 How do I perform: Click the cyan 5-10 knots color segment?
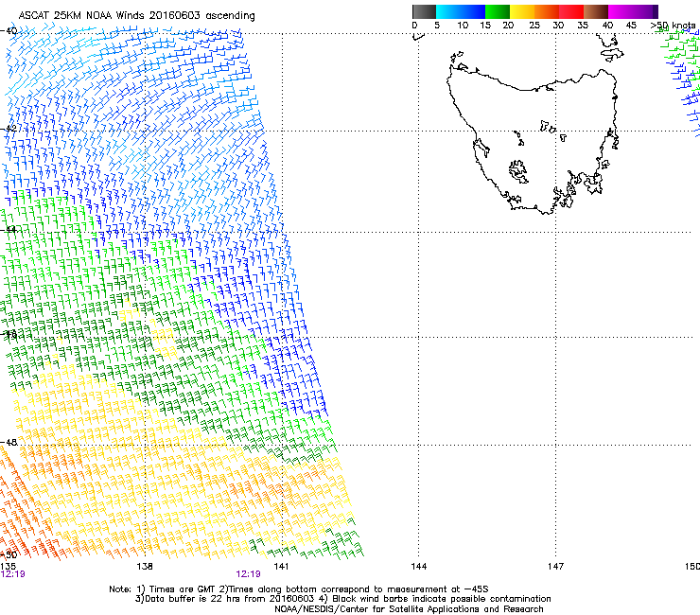[x=447, y=11]
